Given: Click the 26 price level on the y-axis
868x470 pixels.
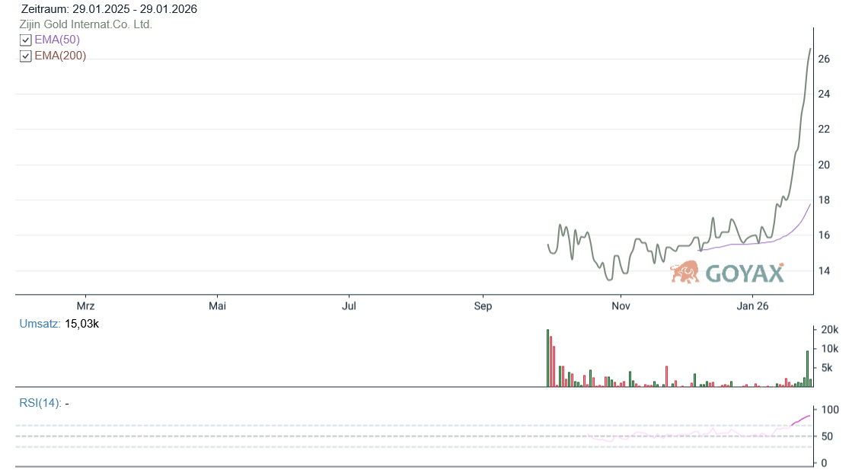Looking at the screenshot, I should pyautogui.click(x=824, y=59).
